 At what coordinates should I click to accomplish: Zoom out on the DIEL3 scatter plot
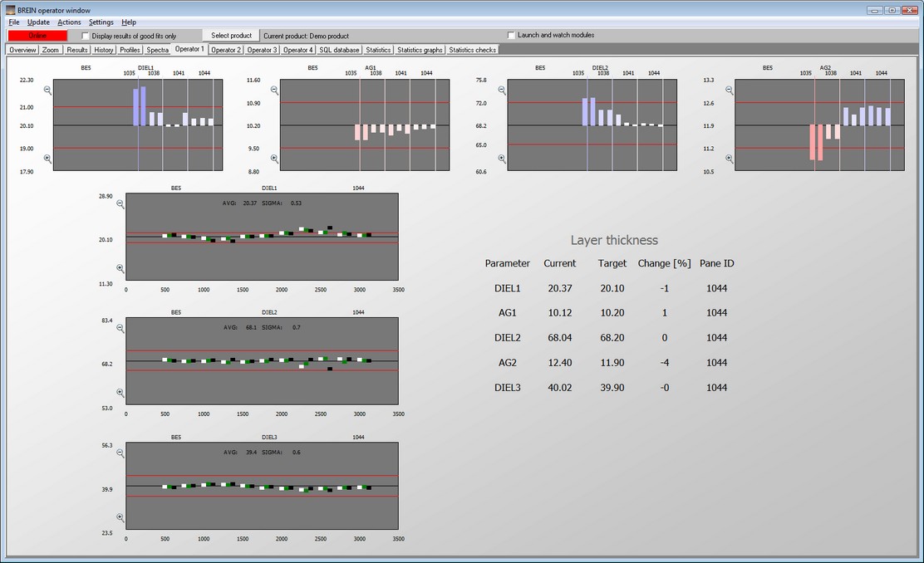(x=120, y=453)
